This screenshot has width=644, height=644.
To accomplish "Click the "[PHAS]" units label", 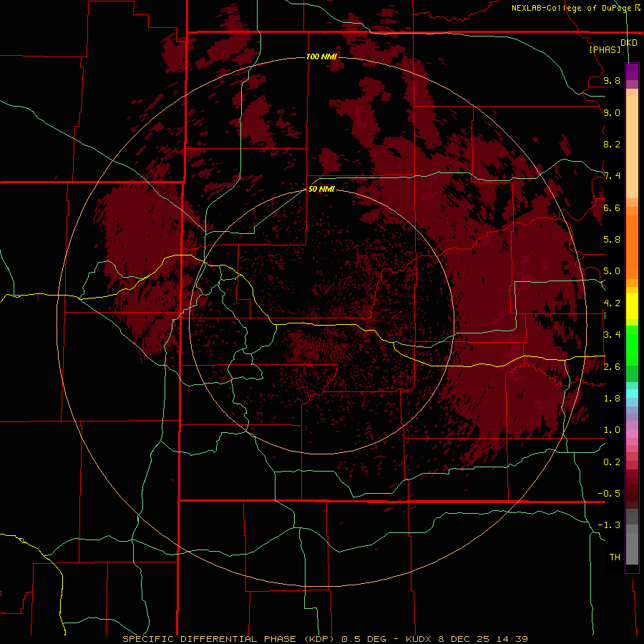I will tap(605, 49).
